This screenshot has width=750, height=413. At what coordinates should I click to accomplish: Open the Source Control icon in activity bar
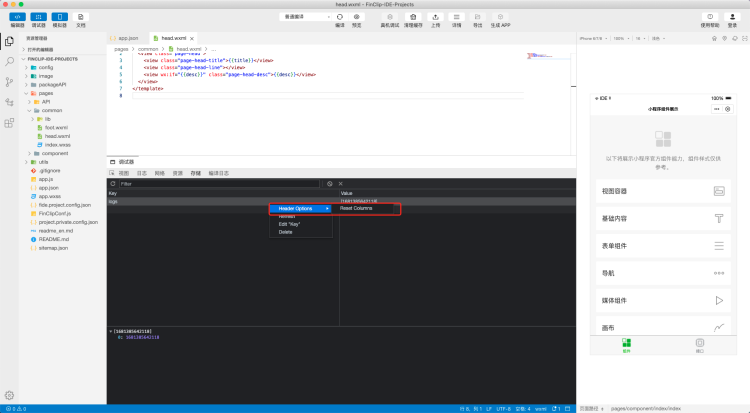click(x=9, y=82)
